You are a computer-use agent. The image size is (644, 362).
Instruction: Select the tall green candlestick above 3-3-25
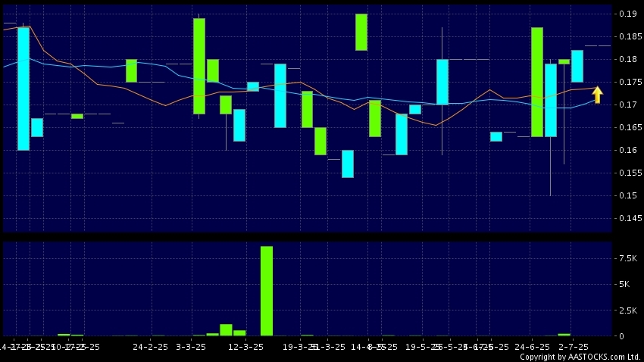point(199,66)
